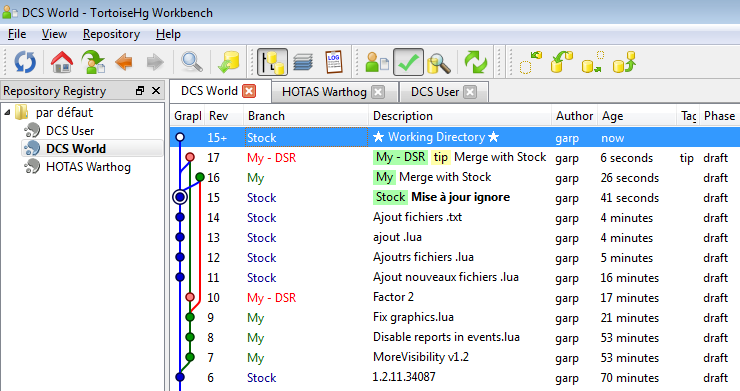Navigate back with the orange left arrow
Viewport: 740px width, 391px height.
(124, 62)
